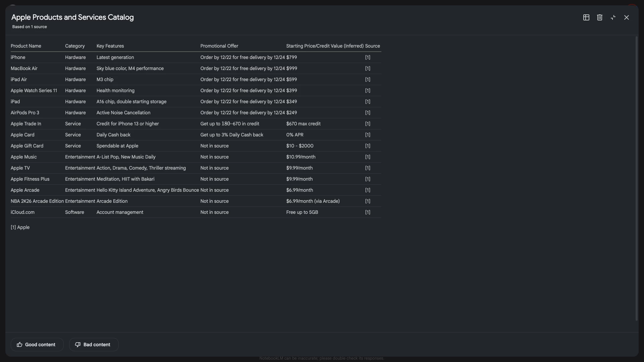Click the Promotional Offer column header

click(219, 46)
